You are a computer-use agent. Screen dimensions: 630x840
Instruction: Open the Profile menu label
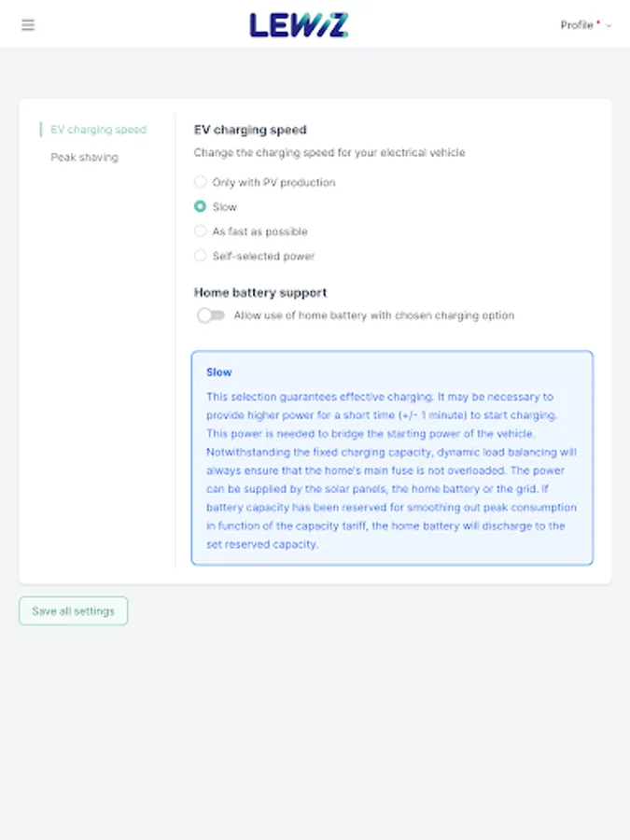(x=576, y=25)
